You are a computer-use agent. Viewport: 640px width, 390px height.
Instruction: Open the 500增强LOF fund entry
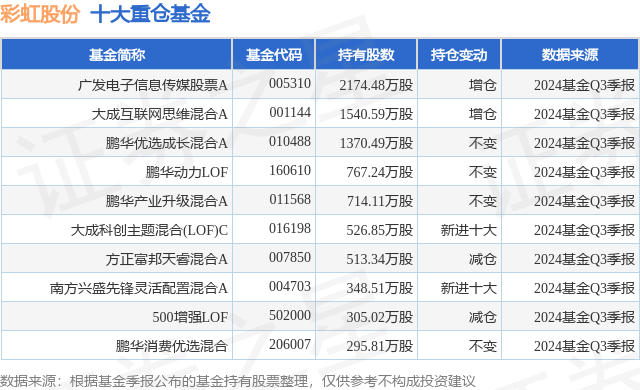(190, 317)
